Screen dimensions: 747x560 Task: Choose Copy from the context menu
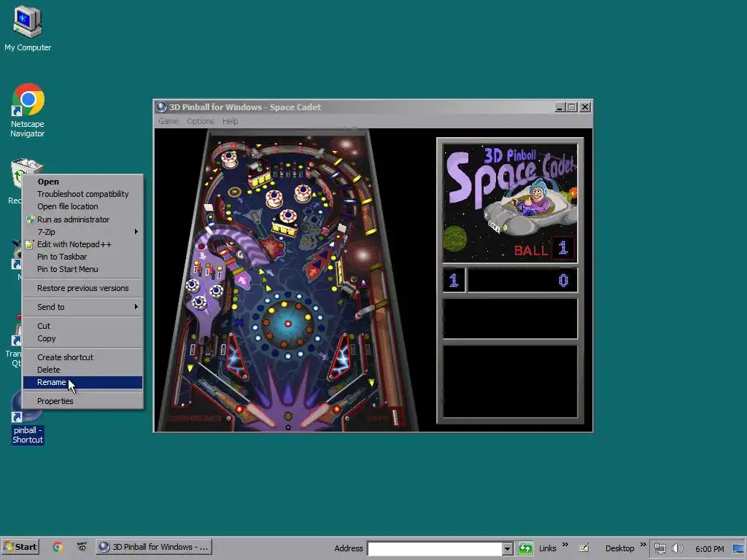click(82, 338)
